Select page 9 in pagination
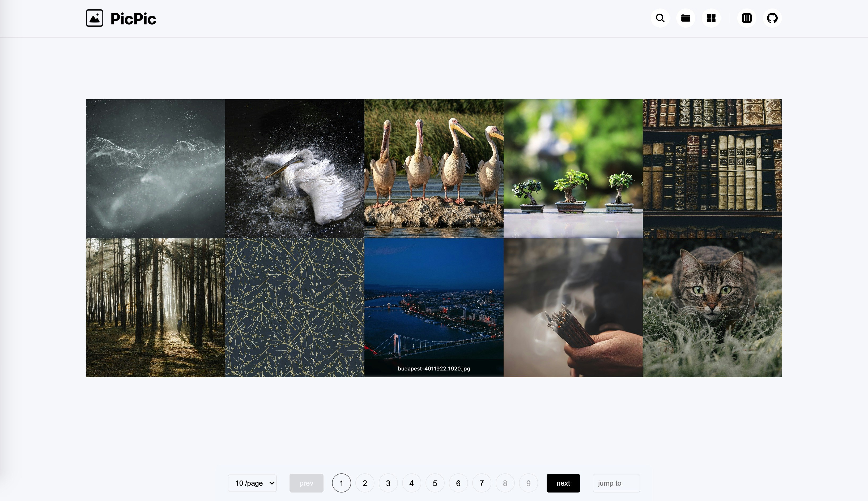Screen dimensions: 868x501 point(528,483)
